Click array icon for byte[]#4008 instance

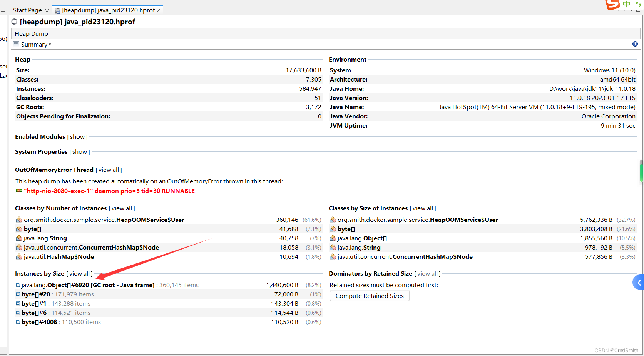click(18, 322)
